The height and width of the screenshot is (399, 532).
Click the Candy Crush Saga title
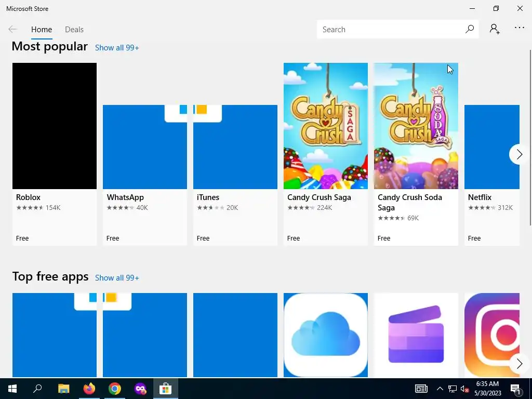coord(319,197)
